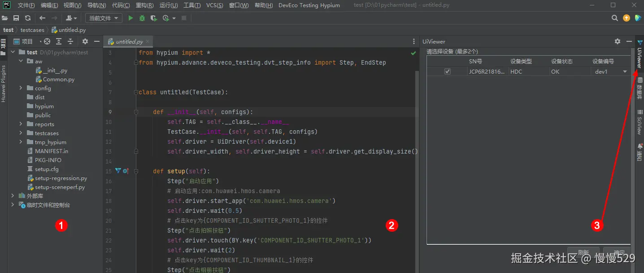
Task: Open the VCS(S) menu
Action: click(215, 5)
